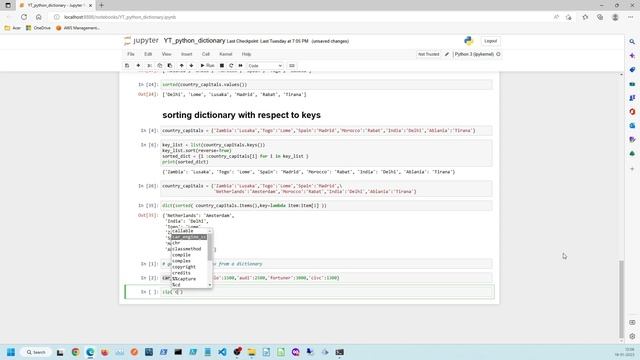Open File Explorer folder from taskbar
The image size is (640, 360).
tap(251, 352)
